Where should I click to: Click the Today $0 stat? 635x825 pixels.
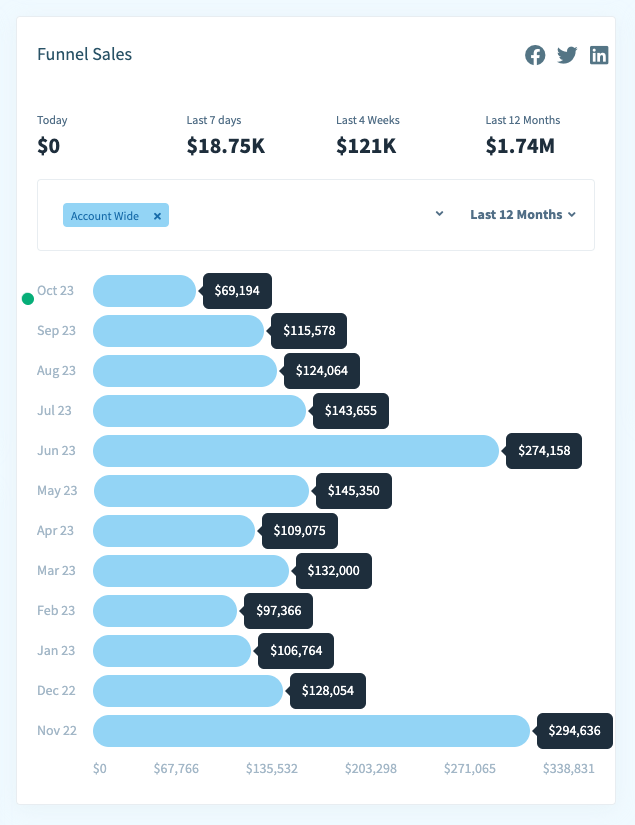pyautogui.click(x=49, y=146)
